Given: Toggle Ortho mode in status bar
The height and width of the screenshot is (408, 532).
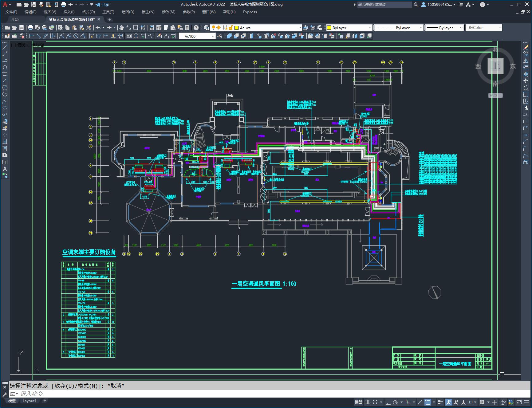Looking at the screenshot, I should tap(388, 402).
